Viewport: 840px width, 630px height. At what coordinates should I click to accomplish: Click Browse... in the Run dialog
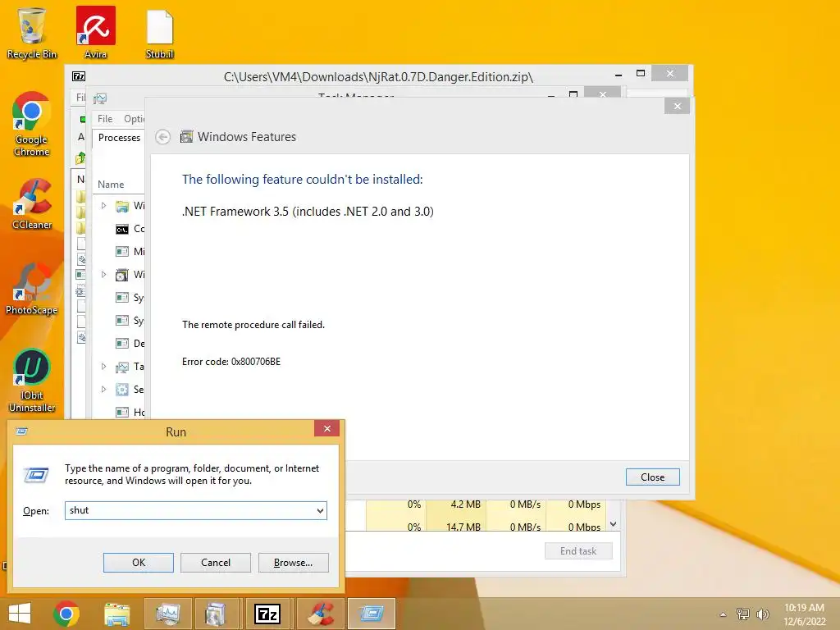293,563
